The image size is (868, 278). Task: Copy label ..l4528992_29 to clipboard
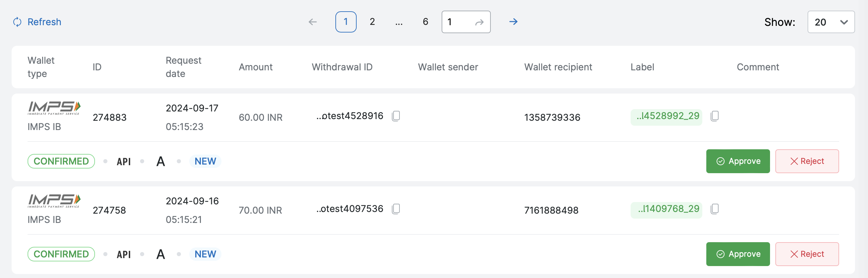(714, 116)
